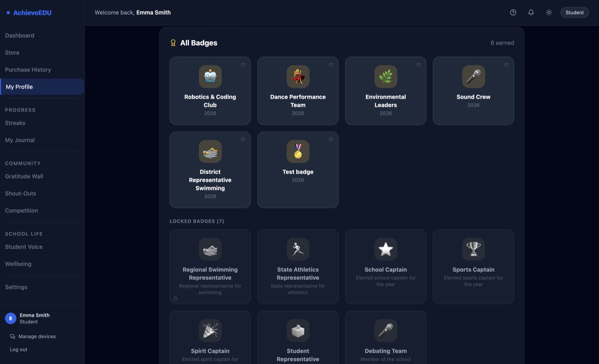Open the notifications bell
Screen dimensions: 599x364
point(531,12)
